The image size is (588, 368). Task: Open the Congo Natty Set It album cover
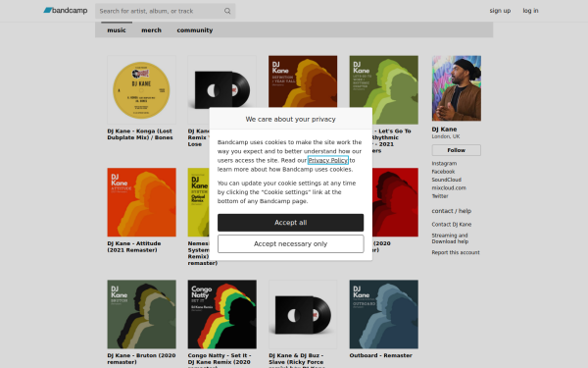point(222,314)
